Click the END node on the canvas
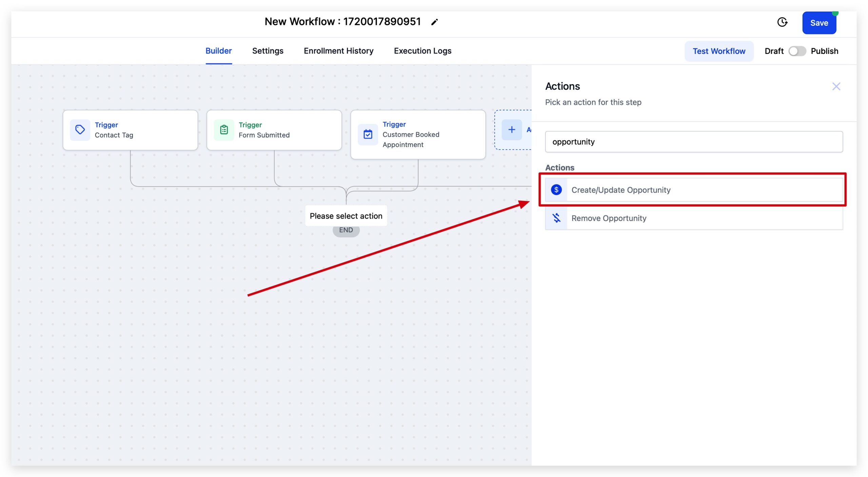Image resolution: width=868 pixels, height=477 pixels. click(346, 230)
